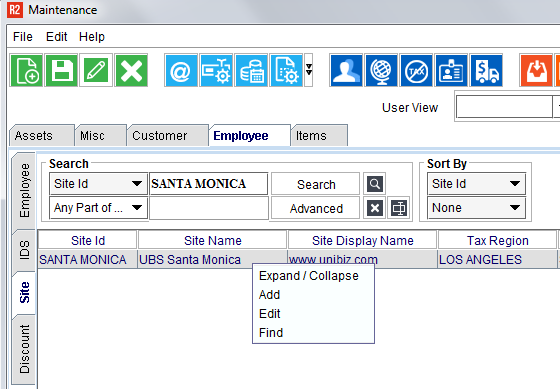Open the Any Part of match dropdown
The width and height of the screenshot is (560, 389).
coord(98,208)
